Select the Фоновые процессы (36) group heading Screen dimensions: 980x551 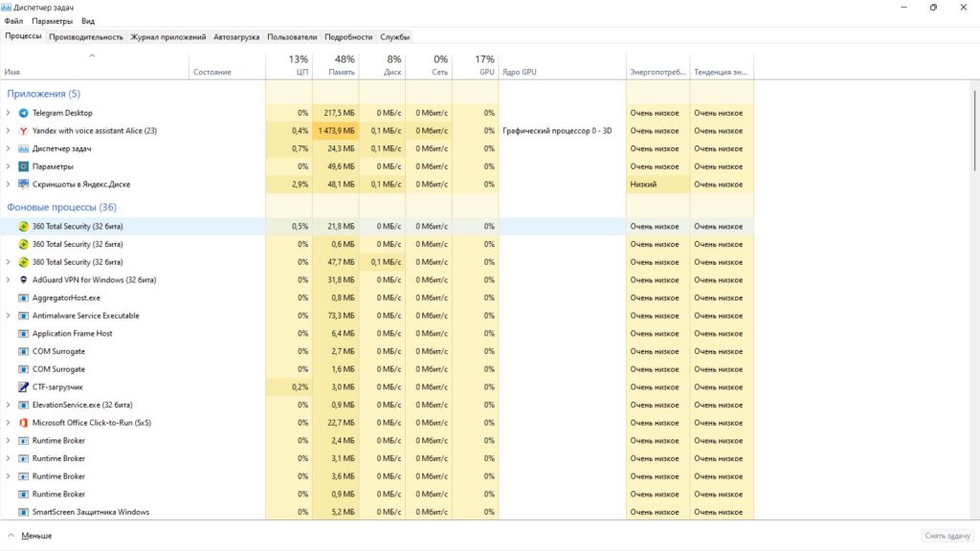62,208
